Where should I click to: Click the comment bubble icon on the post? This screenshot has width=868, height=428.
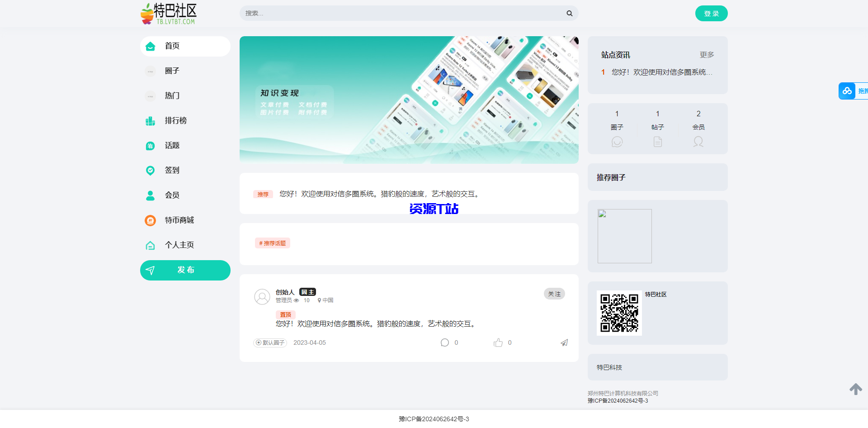tap(445, 342)
